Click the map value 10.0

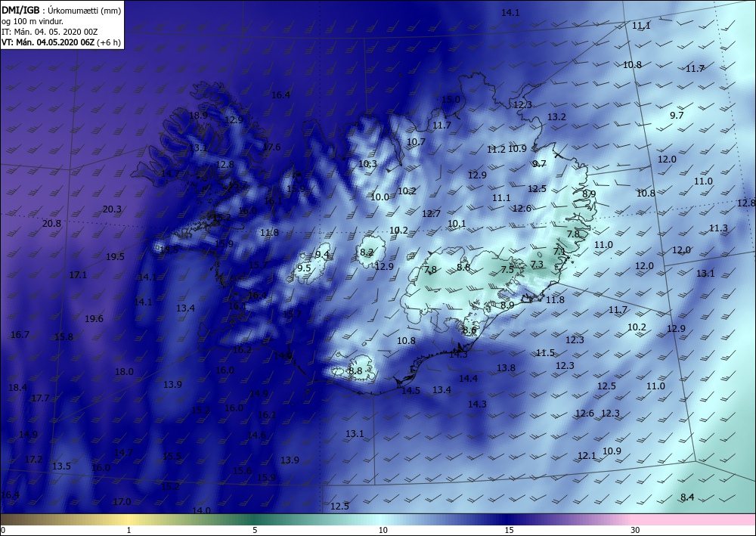380,197
